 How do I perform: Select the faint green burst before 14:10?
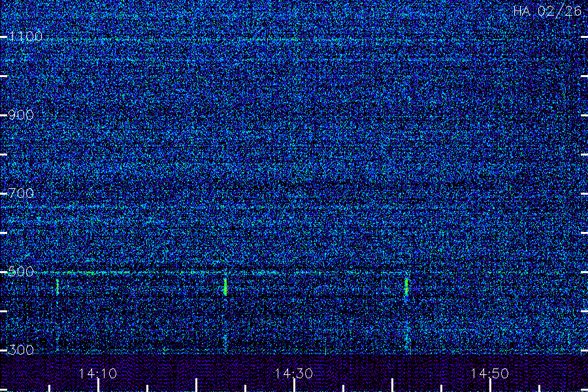pyautogui.click(x=57, y=287)
